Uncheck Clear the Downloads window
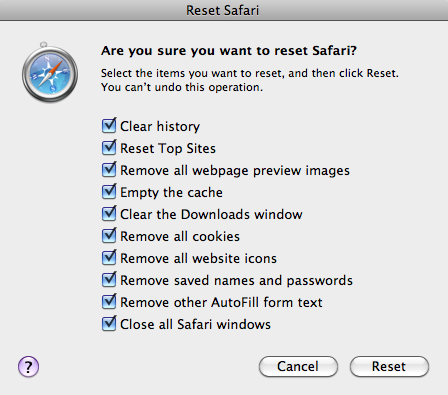 (109, 214)
